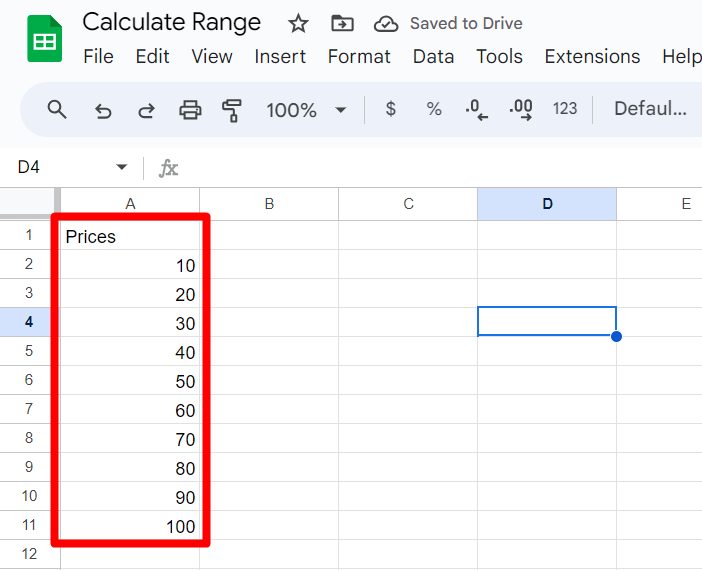Expand the Name box dropdown arrow

pos(121,167)
